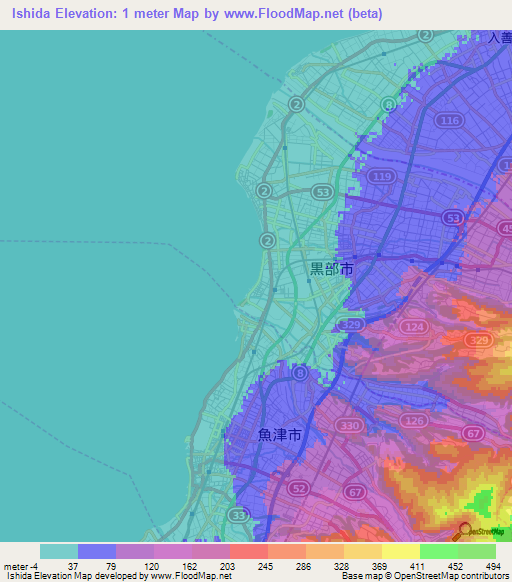
Task: Select the route 33 shield
Action: click(238, 515)
